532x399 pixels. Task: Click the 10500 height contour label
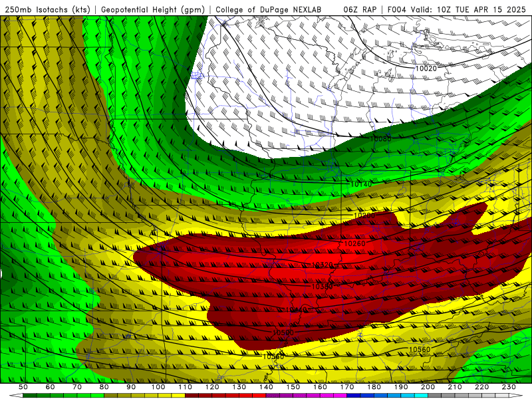point(283,332)
